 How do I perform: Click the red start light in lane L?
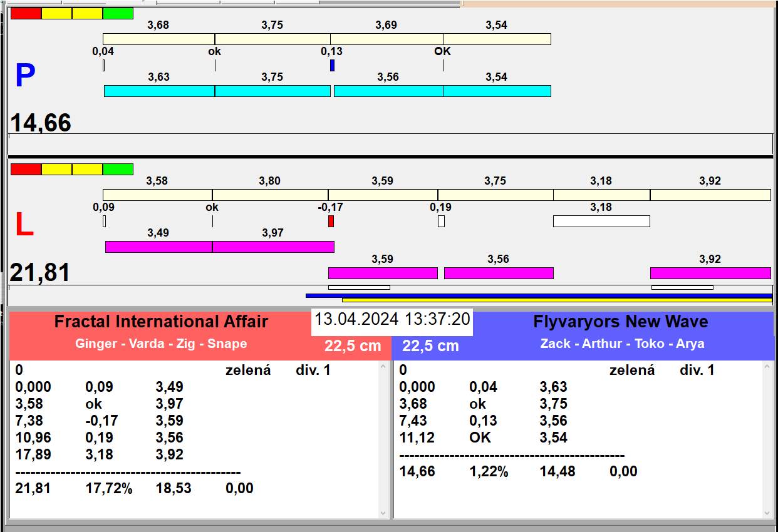pyautogui.click(x=26, y=169)
